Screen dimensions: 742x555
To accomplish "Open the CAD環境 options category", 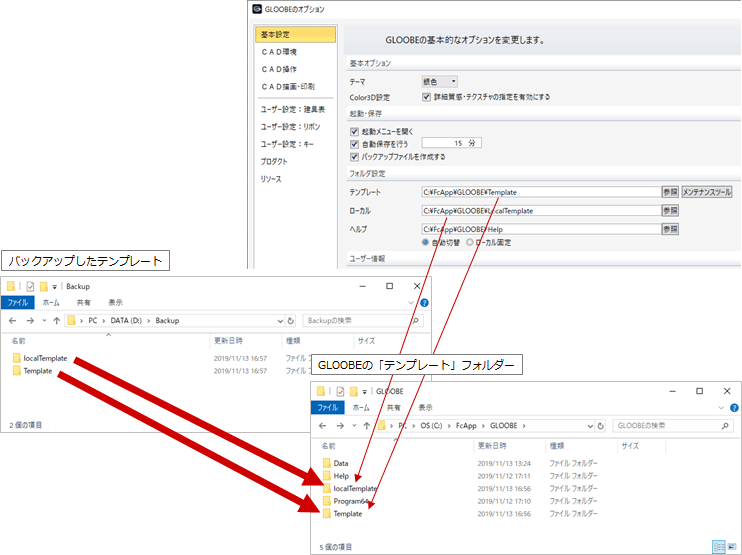I will pyautogui.click(x=279, y=52).
